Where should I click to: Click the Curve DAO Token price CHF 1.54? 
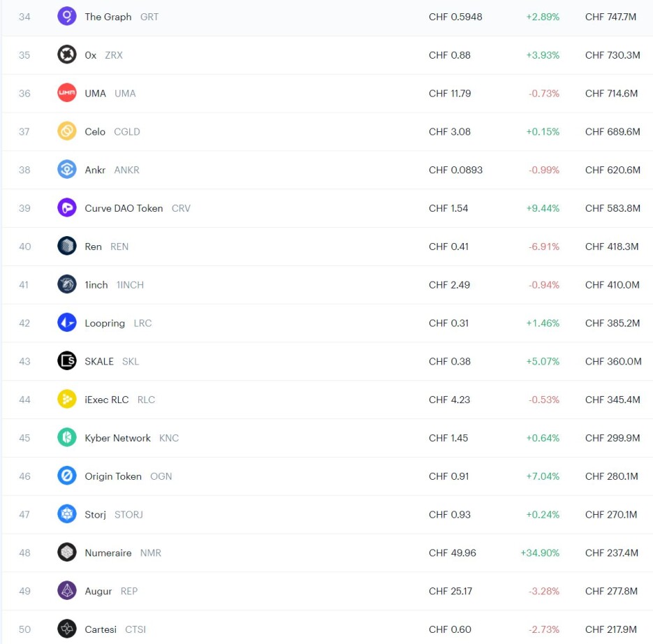click(448, 208)
